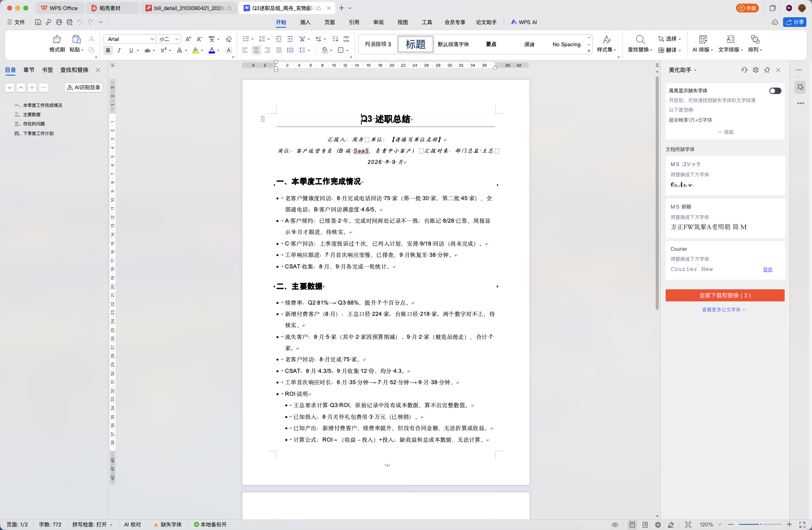The width and height of the screenshot is (812, 530).
Task: Click the web layout globe icon in status bar
Action: pyautogui.click(x=658, y=524)
